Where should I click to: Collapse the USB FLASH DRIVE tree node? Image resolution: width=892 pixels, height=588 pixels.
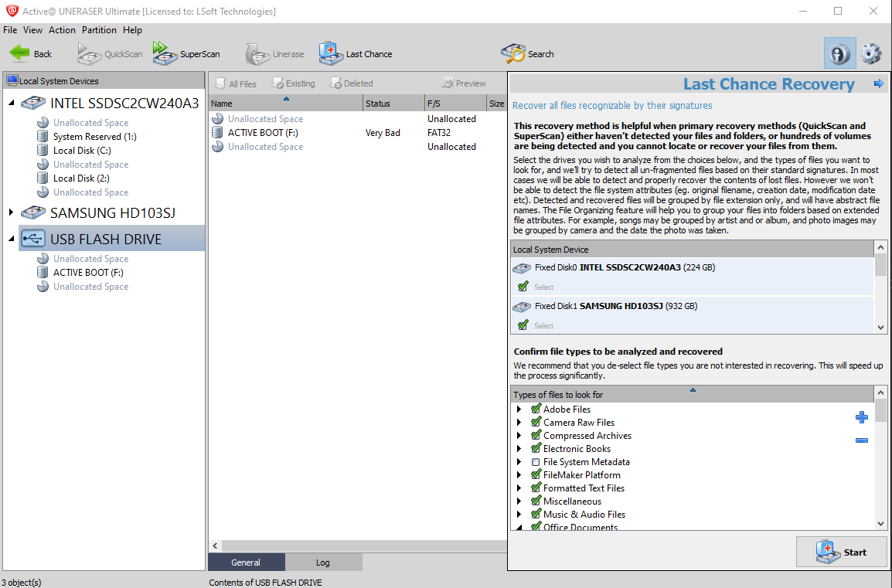click(x=12, y=240)
